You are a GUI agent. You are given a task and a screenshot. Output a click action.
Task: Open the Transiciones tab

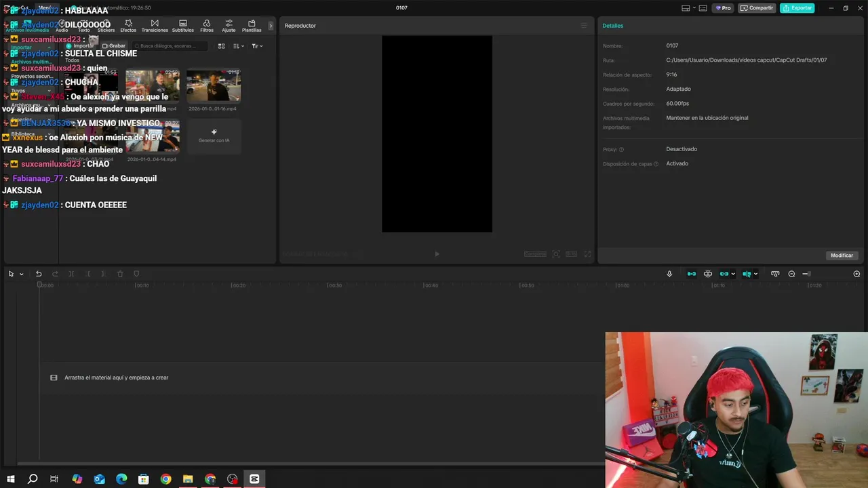155,26
